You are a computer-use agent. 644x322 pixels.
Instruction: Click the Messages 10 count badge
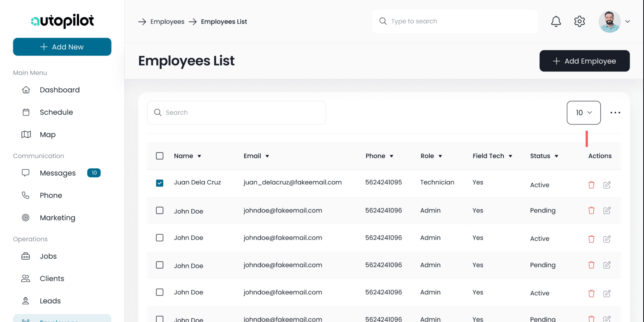(x=94, y=173)
